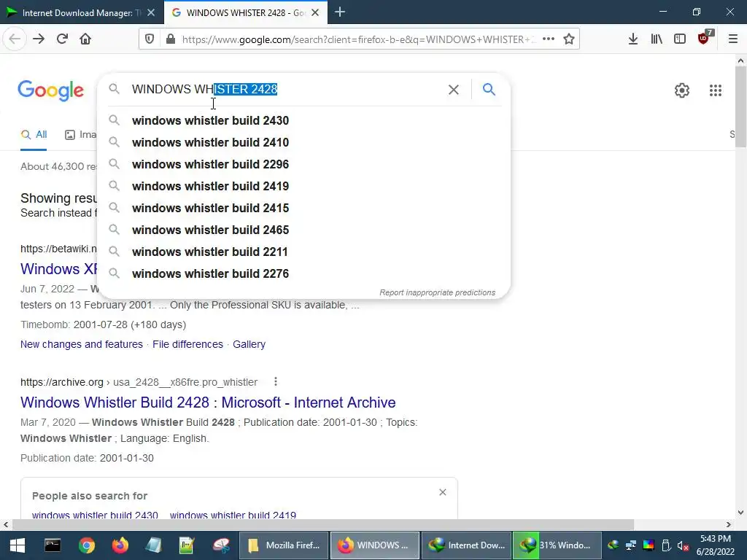Open the Windows Start menu
This screenshot has height=560, width=747.
[x=18, y=545]
